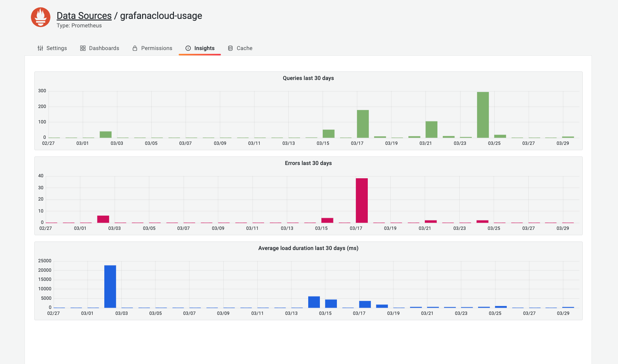This screenshot has height=364, width=618.
Task: Click the Permissions lock icon
Action: coord(135,48)
